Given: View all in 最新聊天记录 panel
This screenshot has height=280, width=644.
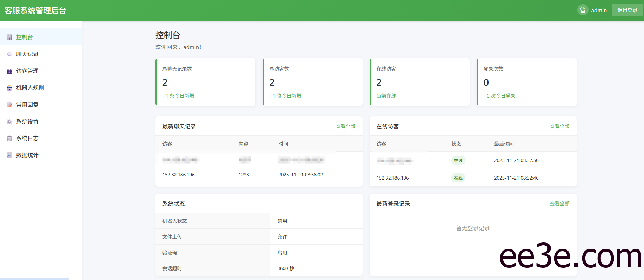Looking at the screenshot, I should pos(345,126).
